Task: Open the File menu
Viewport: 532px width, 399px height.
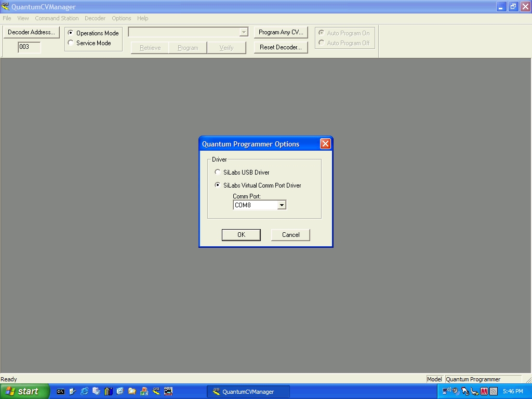Action: (7, 18)
